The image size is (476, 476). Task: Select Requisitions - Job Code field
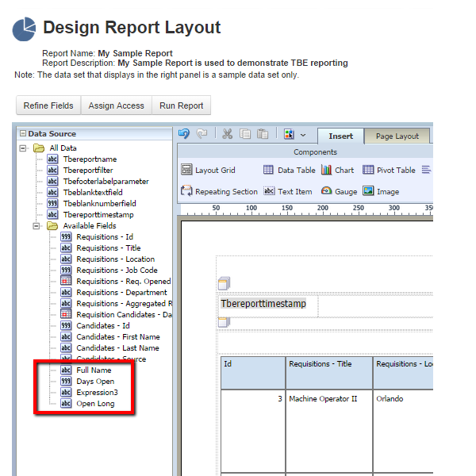[x=109, y=271]
